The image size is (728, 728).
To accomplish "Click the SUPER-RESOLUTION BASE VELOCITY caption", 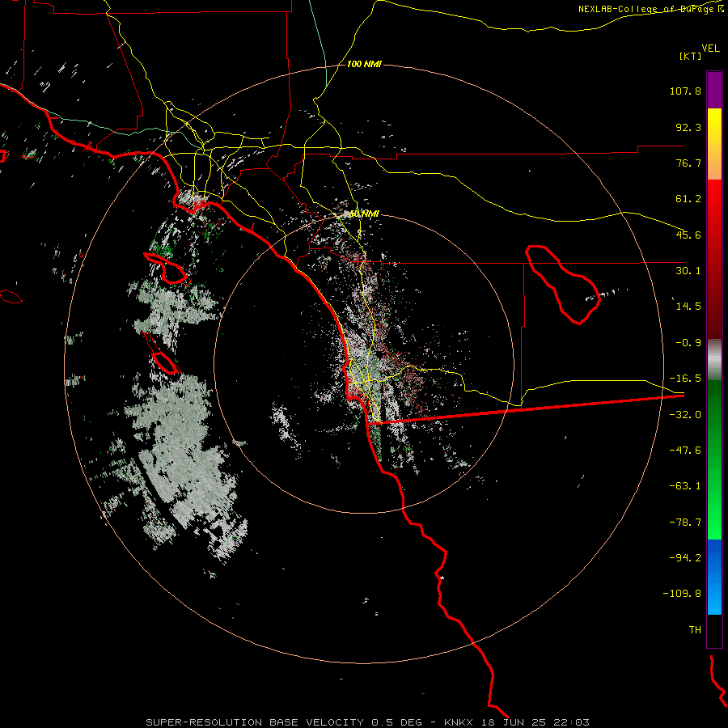I will (255, 722).
